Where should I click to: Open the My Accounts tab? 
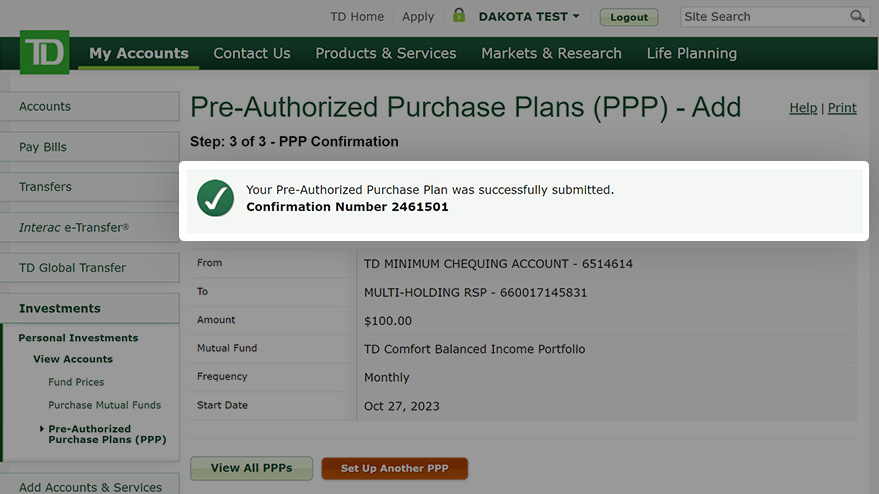(138, 53)
